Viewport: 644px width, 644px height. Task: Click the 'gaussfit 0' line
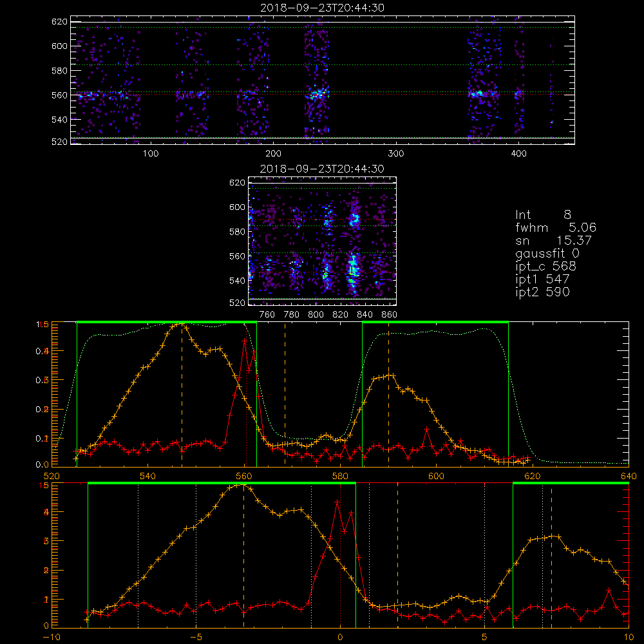[547, 253]
